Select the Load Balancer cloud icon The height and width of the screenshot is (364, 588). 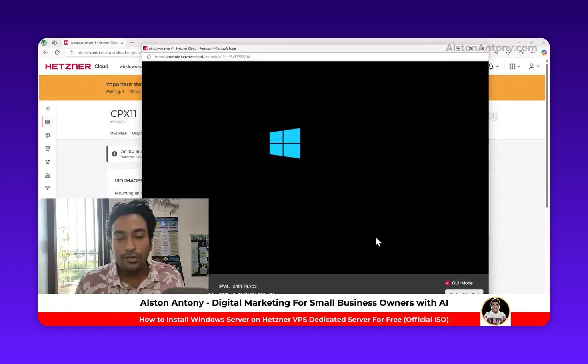pos(48,175)
